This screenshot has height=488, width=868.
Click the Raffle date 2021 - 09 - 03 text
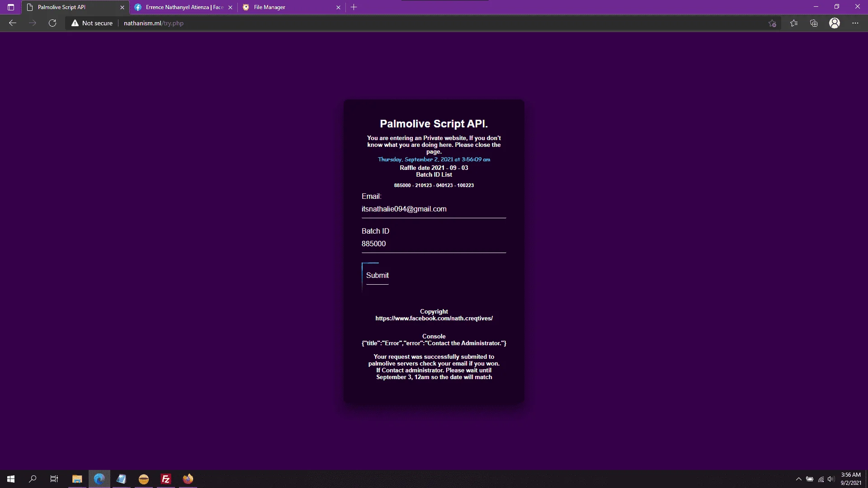(434, 168)
